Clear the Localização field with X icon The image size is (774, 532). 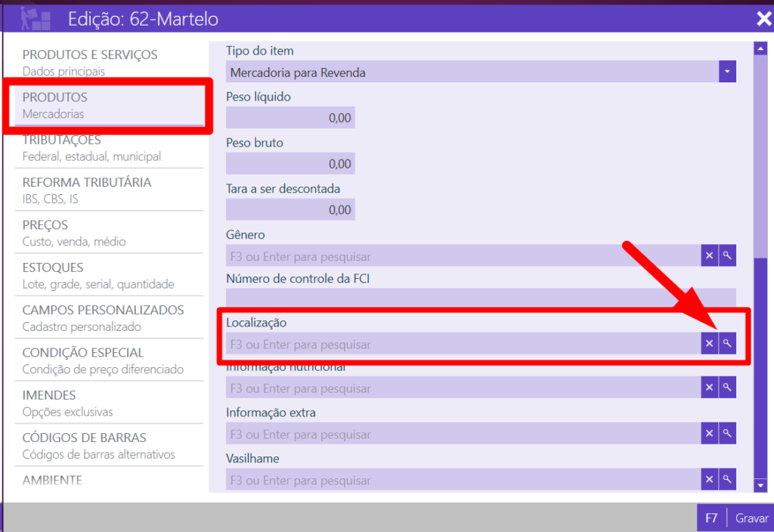point(709,344)
